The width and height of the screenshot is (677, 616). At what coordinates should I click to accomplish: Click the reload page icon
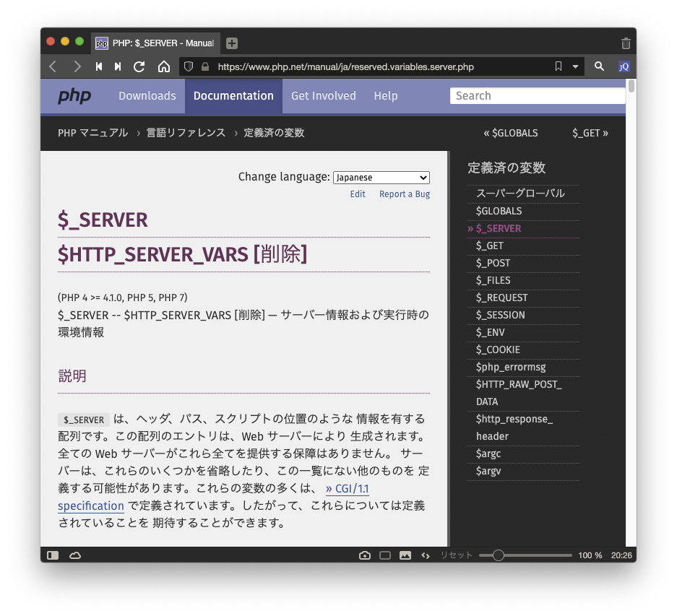click(139, 66)
